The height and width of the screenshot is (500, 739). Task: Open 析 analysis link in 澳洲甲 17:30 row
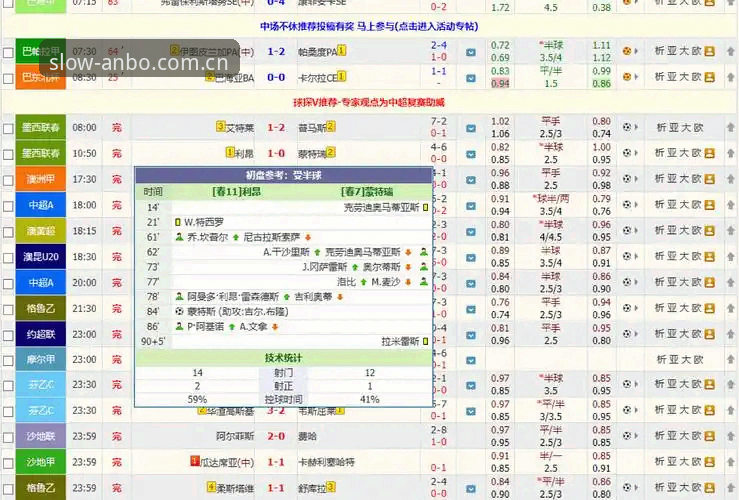pyautogui.click(x=661, y=179)
